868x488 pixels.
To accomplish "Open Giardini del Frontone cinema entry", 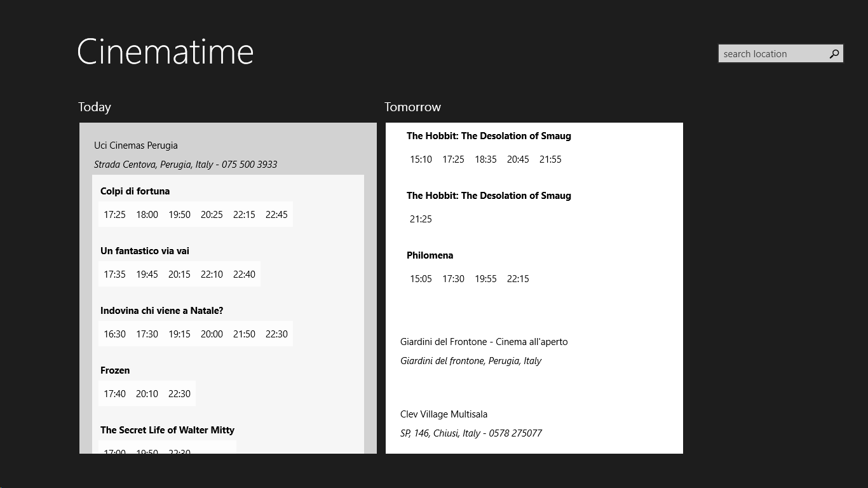I will tap(484, 342).
